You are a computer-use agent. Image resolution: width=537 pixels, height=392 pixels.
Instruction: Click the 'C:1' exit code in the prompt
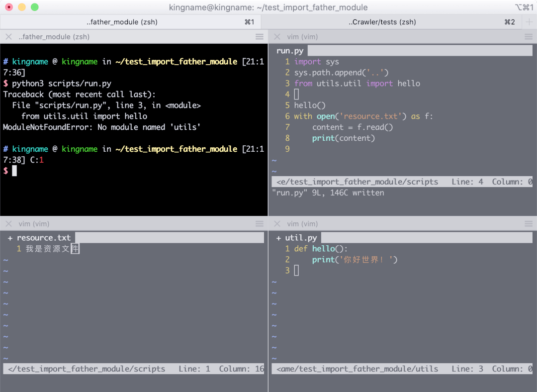(37, 160)
